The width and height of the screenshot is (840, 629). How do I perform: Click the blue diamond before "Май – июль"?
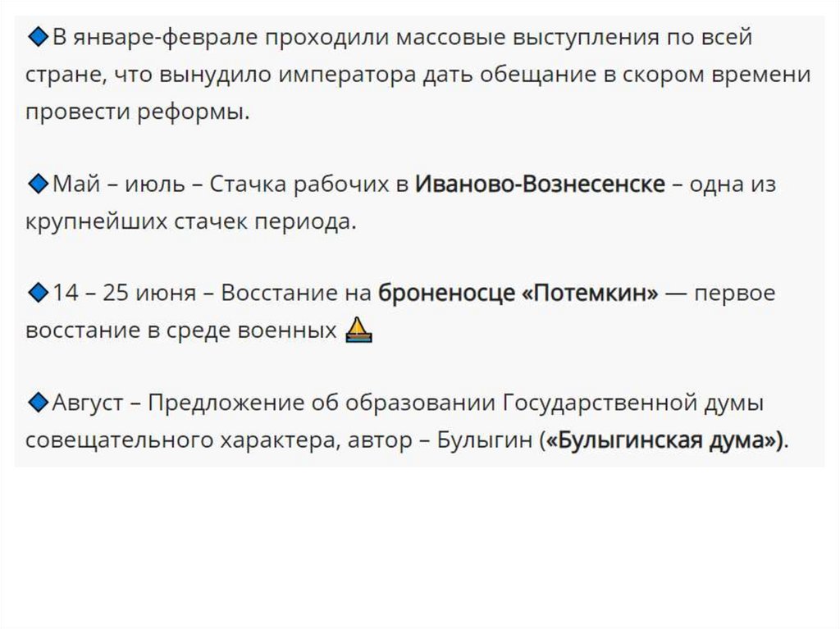click(38, 184)
